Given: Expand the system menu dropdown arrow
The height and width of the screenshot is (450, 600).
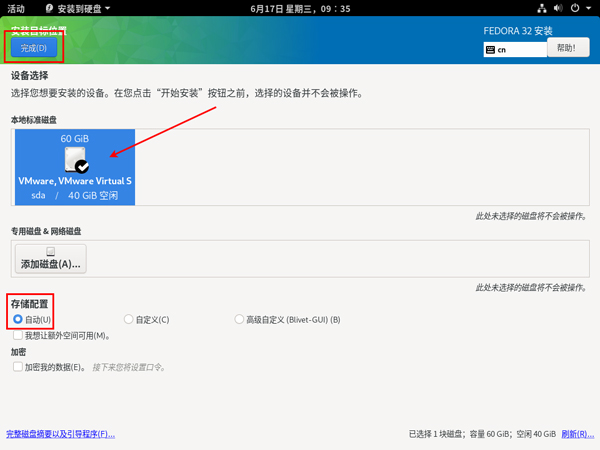Looking at the screenshot, I should [589, 8].
